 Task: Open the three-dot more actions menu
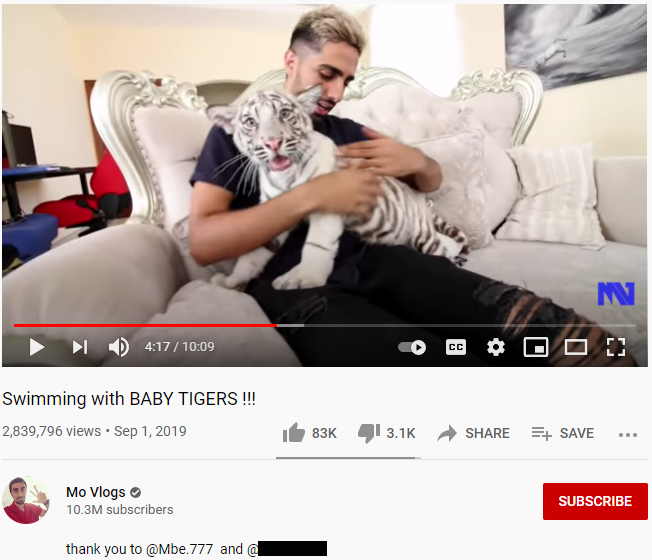tap(628, 435)
